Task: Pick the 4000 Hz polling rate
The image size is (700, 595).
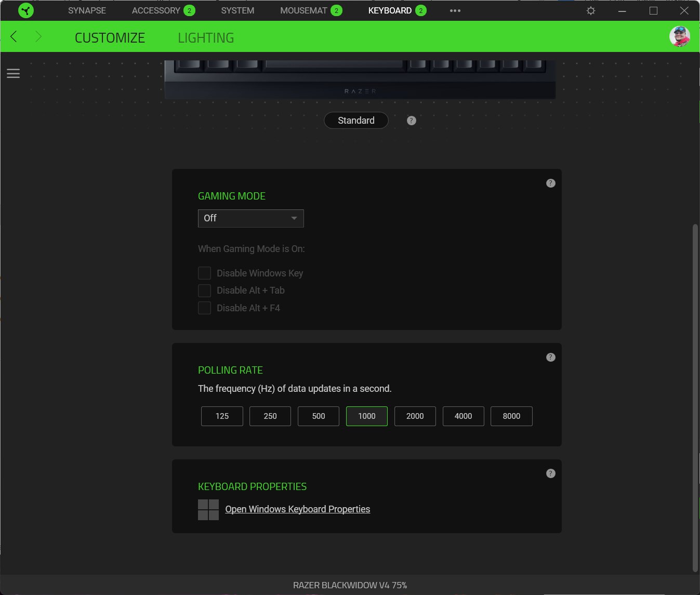Action: click(464, 416)
